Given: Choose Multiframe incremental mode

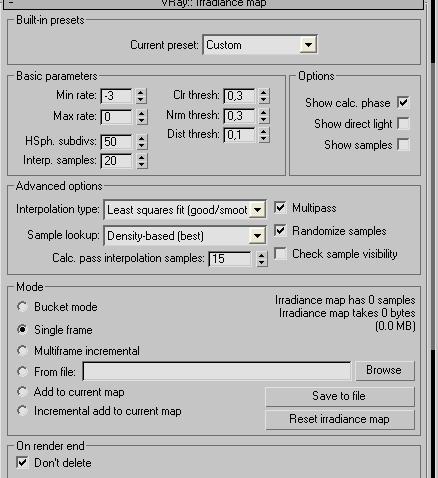Looking at the screenshot, I should coord(22,351).
